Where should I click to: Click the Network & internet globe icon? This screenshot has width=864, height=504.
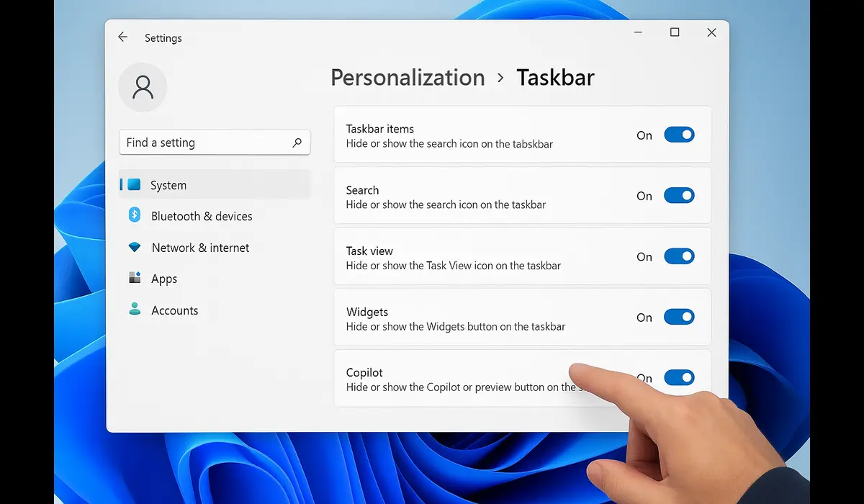[135, 247]
